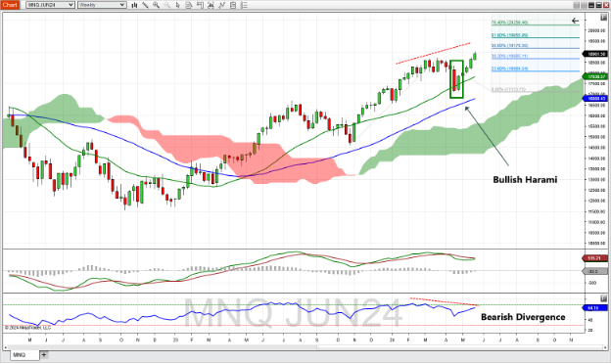Click the 64.16 RSI value marker

pos(595,307)
